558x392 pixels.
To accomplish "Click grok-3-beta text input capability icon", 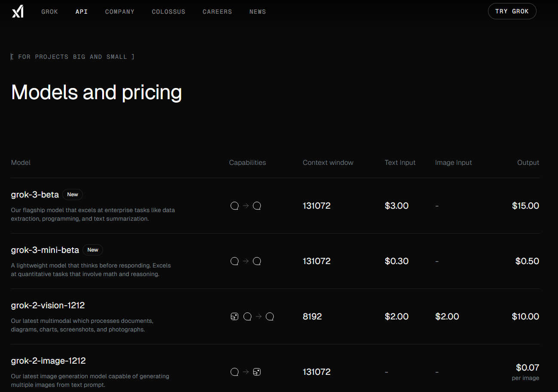I will 235,206.
